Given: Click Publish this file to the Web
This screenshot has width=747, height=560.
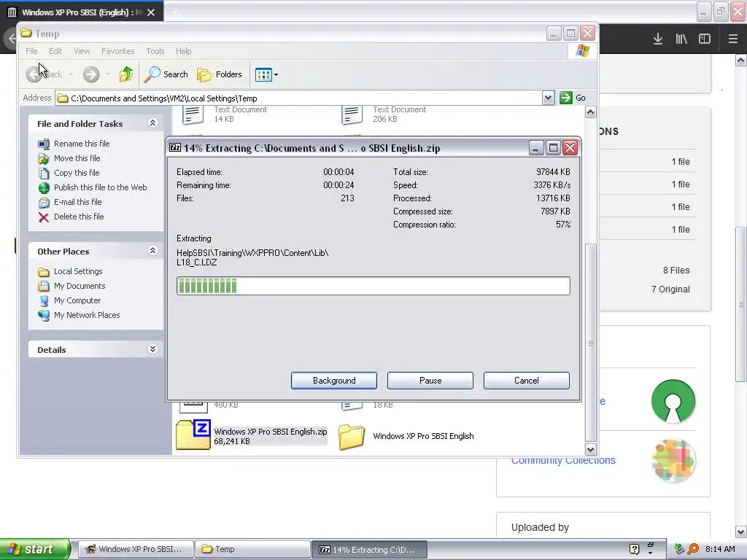Looking at the screenshot, I should click(x=100, y=187).
